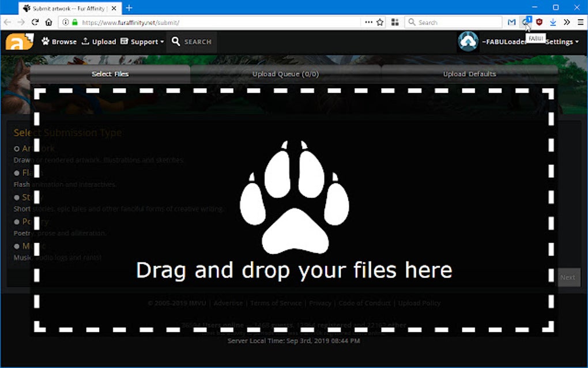Image resolution: width=588 pixels, height=368 pixels.
Task: Open Gmail via the M toolbar icon
Action: tap(511, 22)
